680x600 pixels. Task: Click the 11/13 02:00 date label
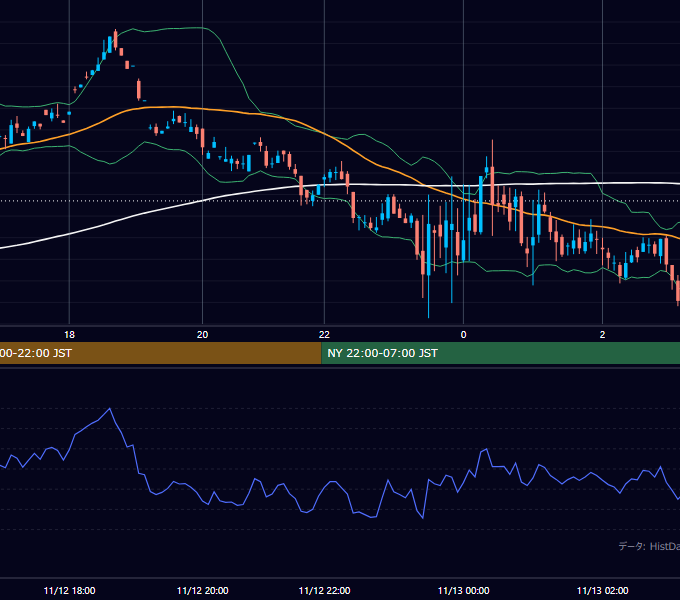click(x=602, y=590)
